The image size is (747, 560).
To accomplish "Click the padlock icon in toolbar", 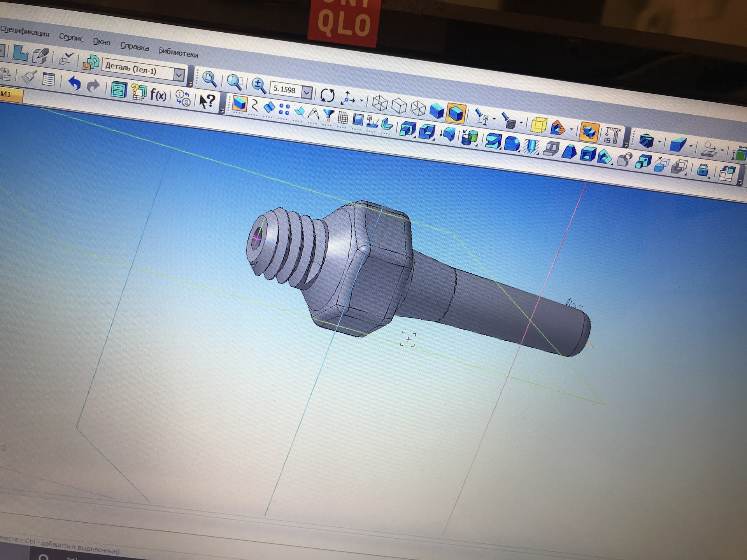I will [702, 170].
